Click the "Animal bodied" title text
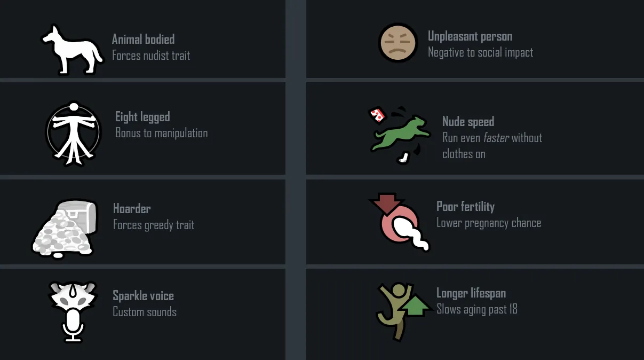The height and width of the screenshot is (360, 644). pyautogui.click(x=143, y=39)
